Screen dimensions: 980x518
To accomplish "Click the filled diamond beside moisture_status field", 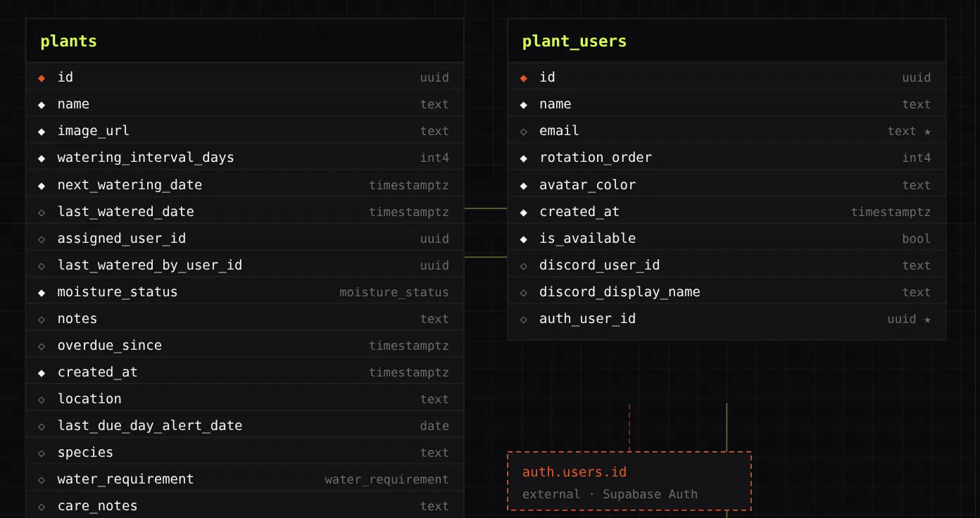I will pyautogui.click(x=42, y=292).
